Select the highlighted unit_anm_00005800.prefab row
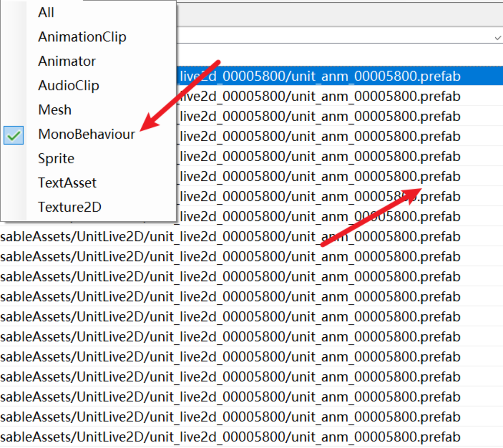Image resolution: width=503 pixels, height=448 pixels. coord(340,76)
